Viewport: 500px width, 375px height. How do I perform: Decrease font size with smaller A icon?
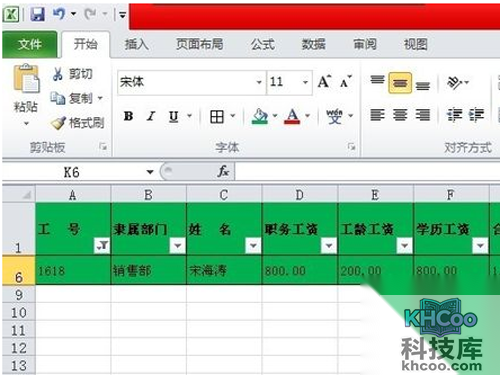[x=346, y=82]
